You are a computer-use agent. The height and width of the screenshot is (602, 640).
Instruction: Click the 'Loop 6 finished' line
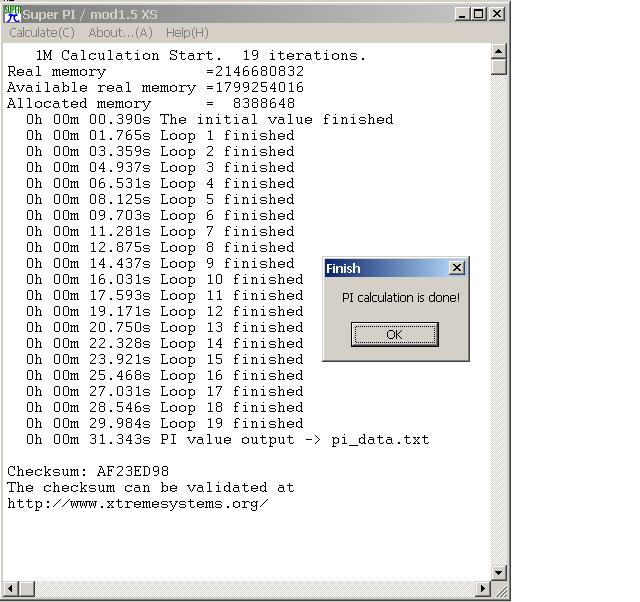[160, 215]
